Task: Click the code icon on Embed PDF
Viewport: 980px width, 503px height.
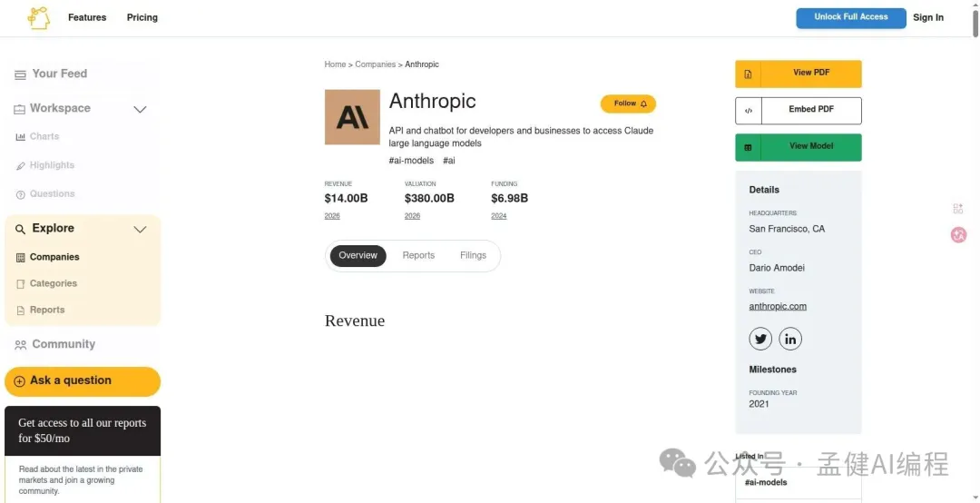Action: pos(748,112)
